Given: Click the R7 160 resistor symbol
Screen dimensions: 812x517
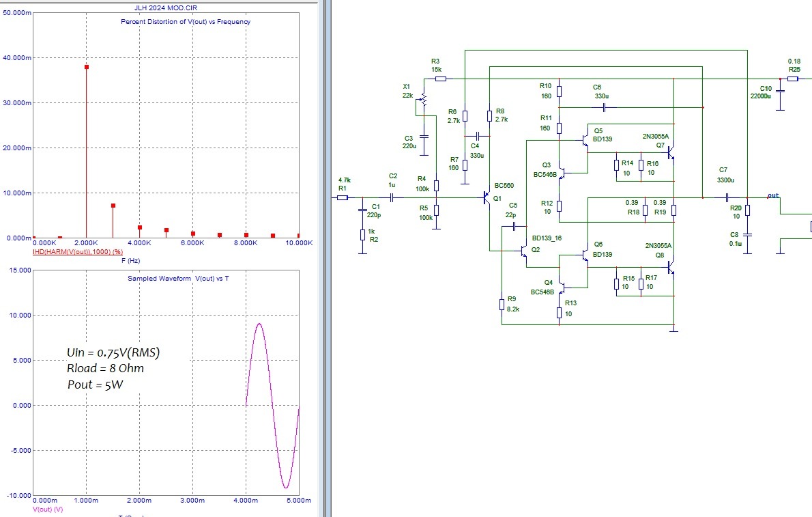Looking at the screenshot, I should [x=465, y=165].
